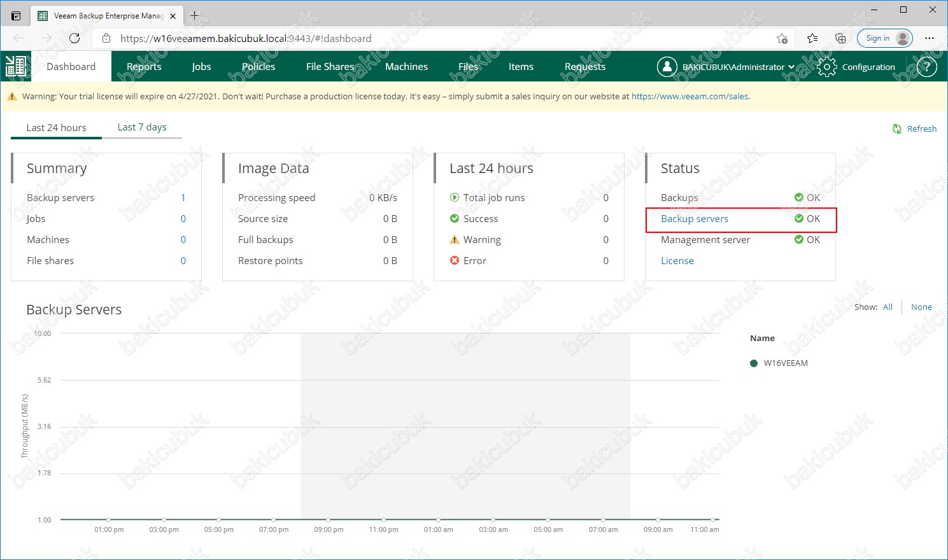Click the Source size label
This screenshot has width=948, height=560.
pyautogui.click(x=263, y=218)
